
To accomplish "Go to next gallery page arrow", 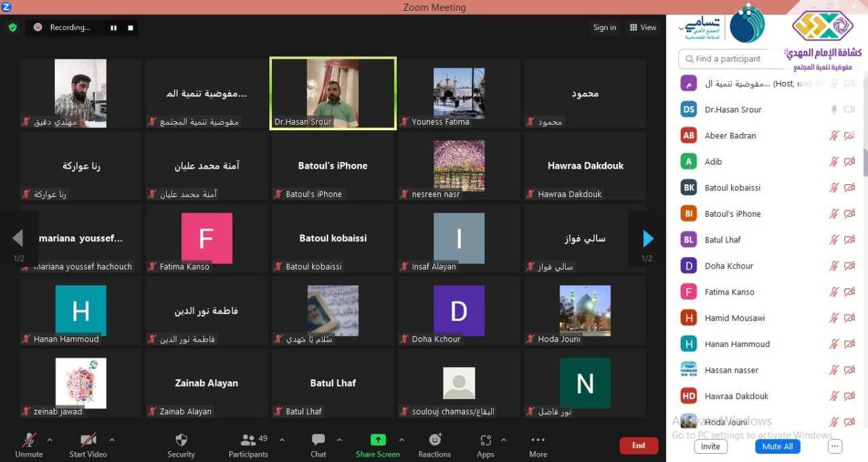I will pos(648,238).
